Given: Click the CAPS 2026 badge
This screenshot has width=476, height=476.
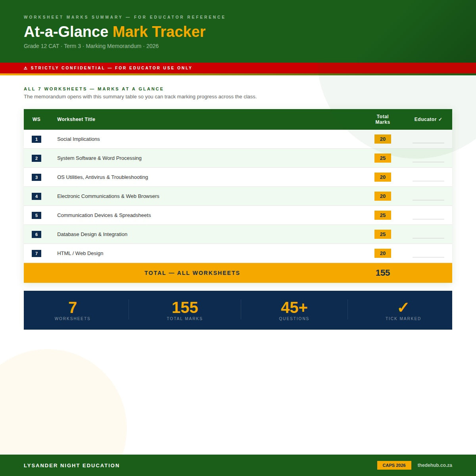Looking at the screenshot, I should (x=394, y=465).
